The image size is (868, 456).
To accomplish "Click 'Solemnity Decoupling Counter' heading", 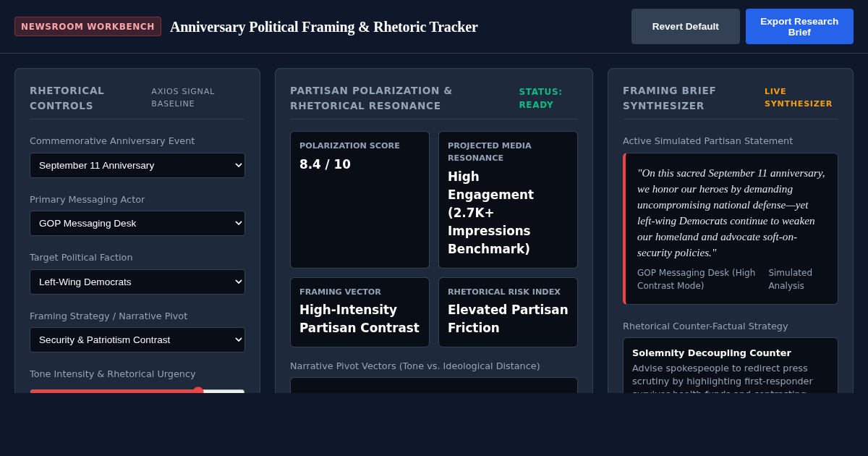I will pos(712,353).
